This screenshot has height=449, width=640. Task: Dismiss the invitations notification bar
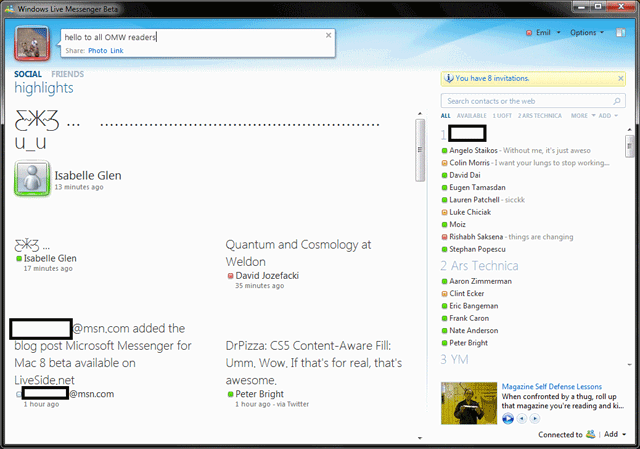click(x=620, y=78)
